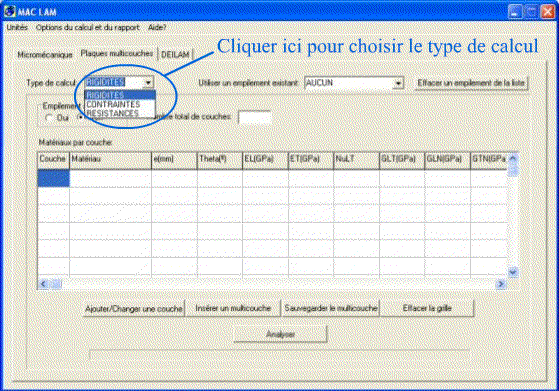Open Options du calcul et du rapport menu
The image size is (559, 391).
coord(88,27)
